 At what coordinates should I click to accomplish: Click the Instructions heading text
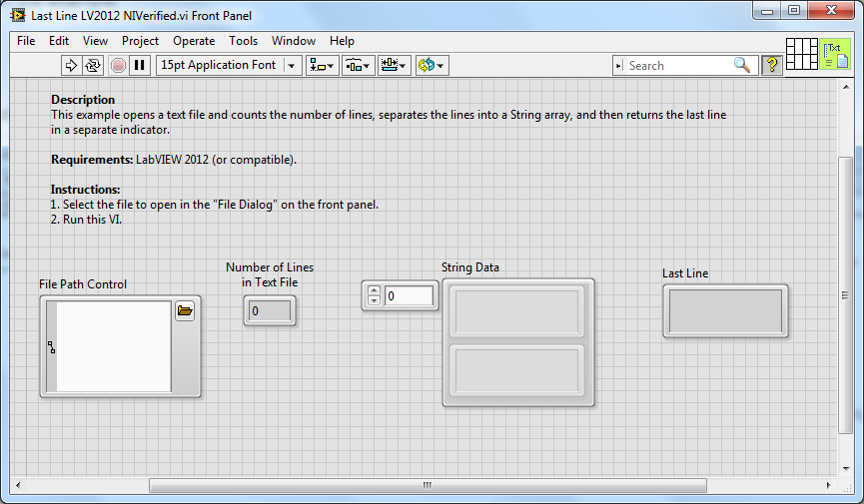tap(86, 190)
